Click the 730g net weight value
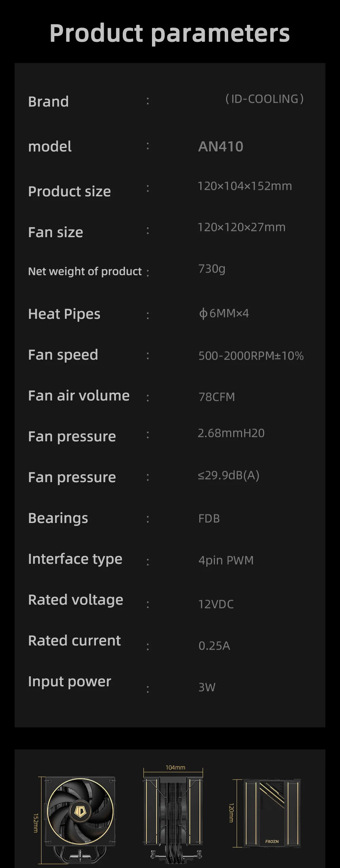This screenshot has height=868, width=340. point(211,269)
